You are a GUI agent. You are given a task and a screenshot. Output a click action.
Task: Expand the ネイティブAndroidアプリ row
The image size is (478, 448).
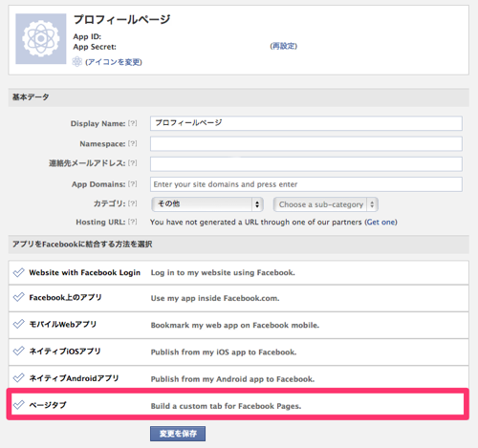coord(238,378)
